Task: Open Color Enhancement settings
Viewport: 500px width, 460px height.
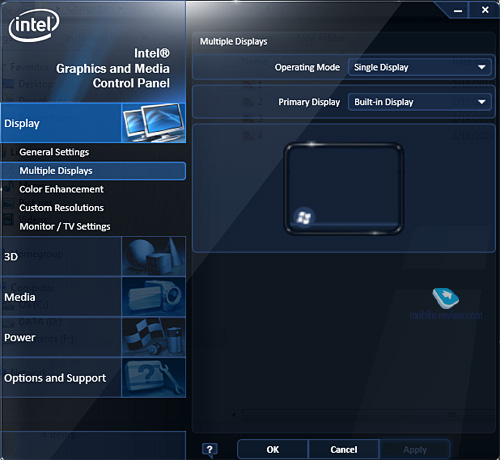Action: click(61, 189)
